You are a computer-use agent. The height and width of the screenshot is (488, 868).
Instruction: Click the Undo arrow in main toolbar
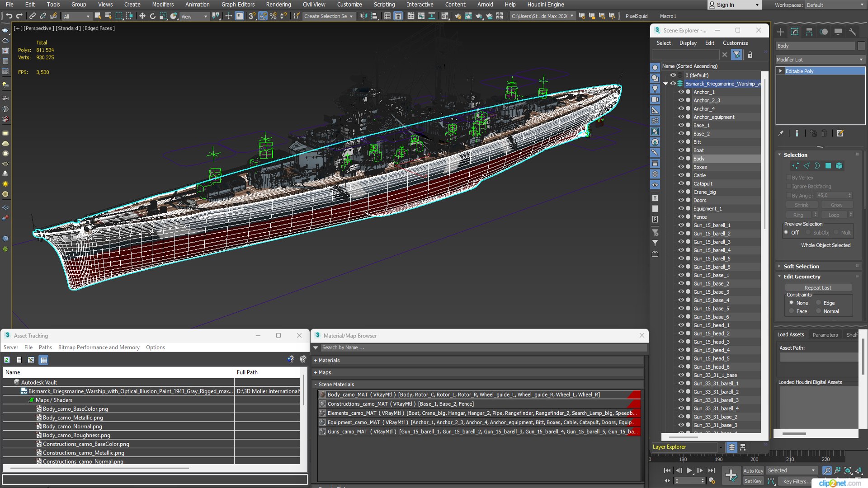point(9,16)
